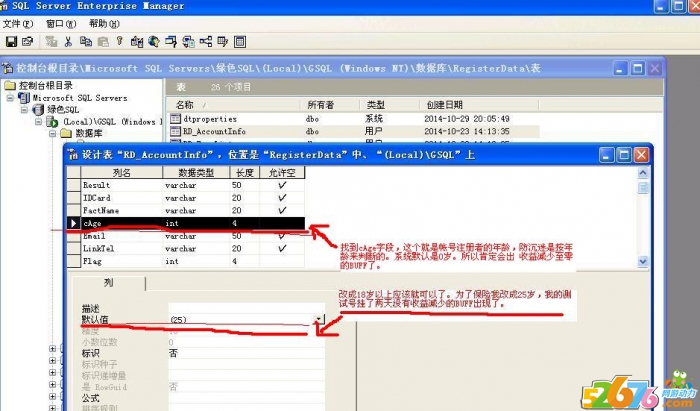The height and width of the screenshot is (411, 700).
Task: Toggle allow null for Result column
Action: tap(282, 185)
